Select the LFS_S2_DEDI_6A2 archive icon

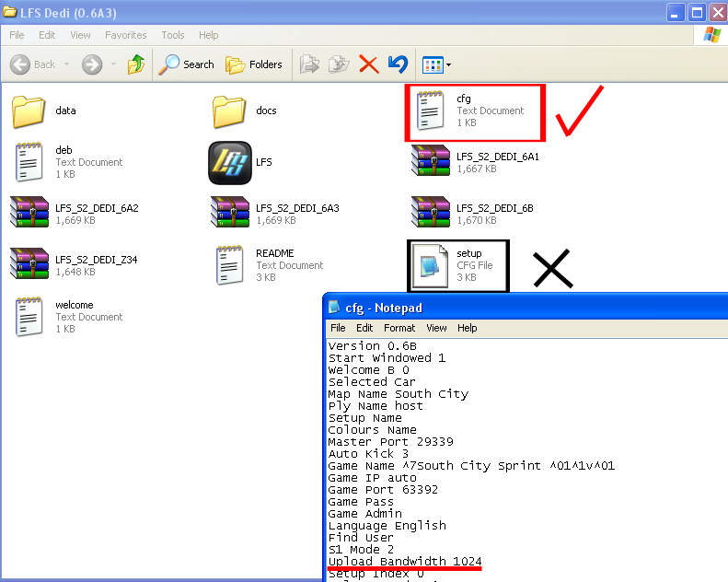click(29, 213)
